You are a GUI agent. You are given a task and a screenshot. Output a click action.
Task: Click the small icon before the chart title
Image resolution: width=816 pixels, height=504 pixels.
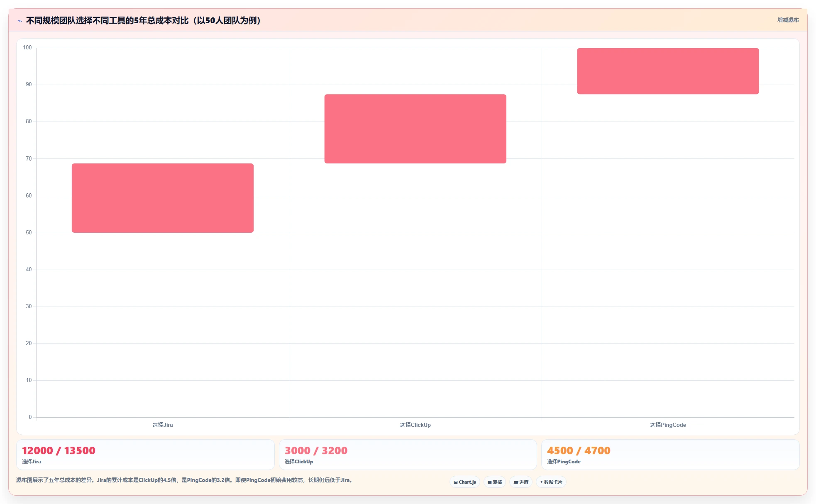pos(20,21)
